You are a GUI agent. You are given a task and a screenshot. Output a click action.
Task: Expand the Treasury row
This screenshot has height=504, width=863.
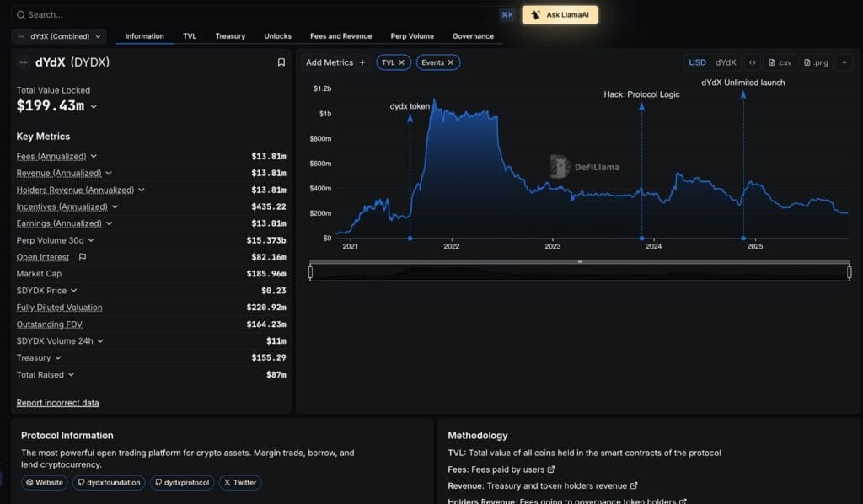click(x=58, y=357)
